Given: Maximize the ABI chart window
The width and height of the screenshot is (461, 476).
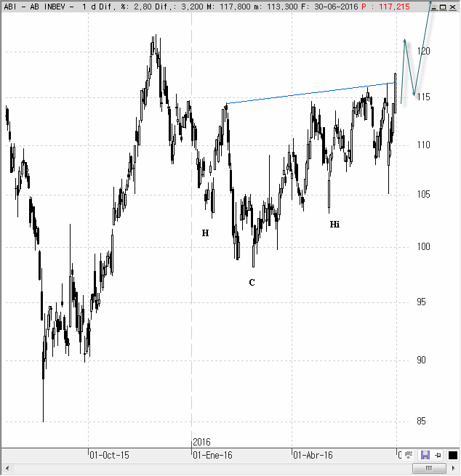Looking at the screenshot, I should point(443,7).
